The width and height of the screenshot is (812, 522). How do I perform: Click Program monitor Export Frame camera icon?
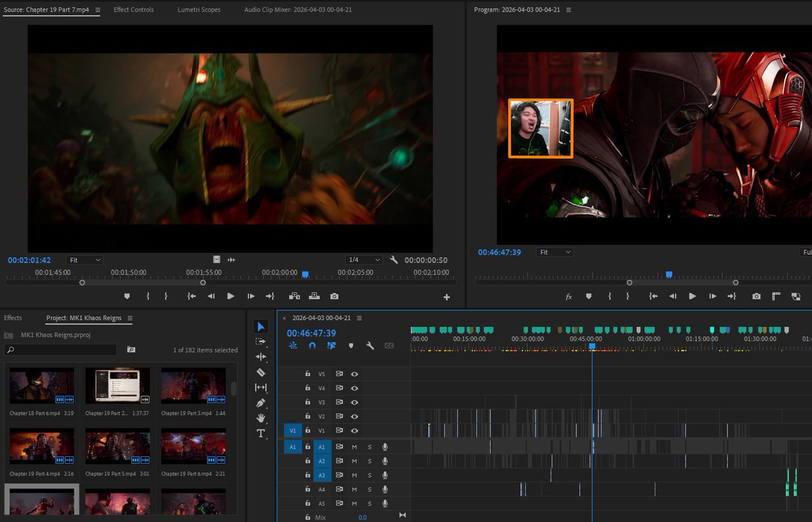[x=757, y=296]
